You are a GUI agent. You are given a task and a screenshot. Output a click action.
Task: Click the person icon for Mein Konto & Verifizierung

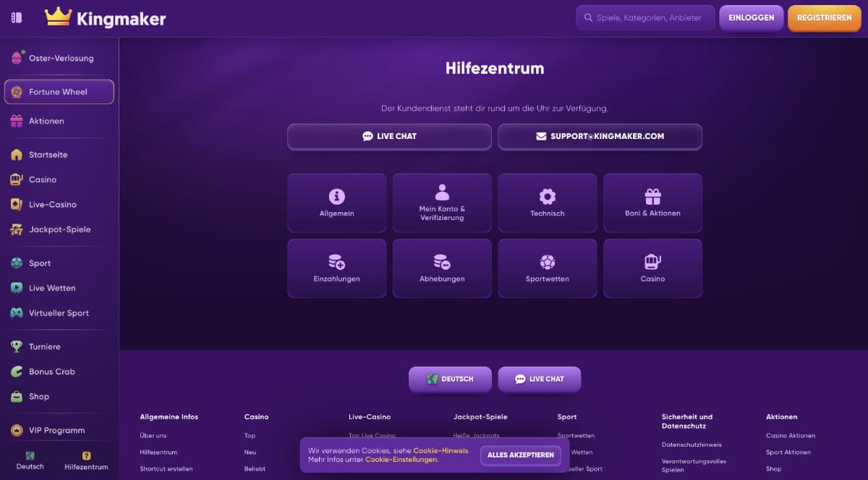pyautogui.click(x=442, y=193)
